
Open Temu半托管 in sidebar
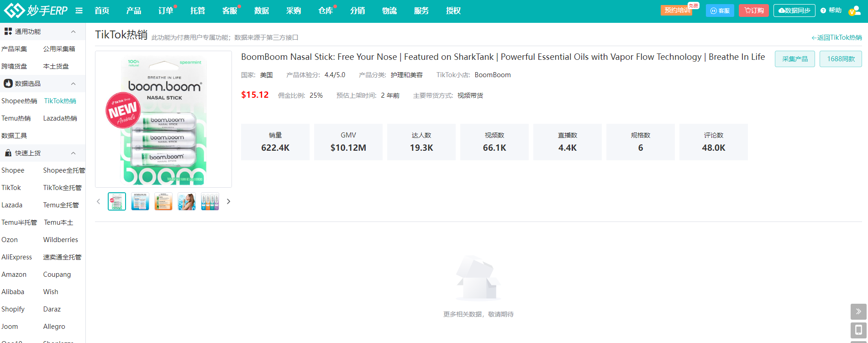click(19, 222)
